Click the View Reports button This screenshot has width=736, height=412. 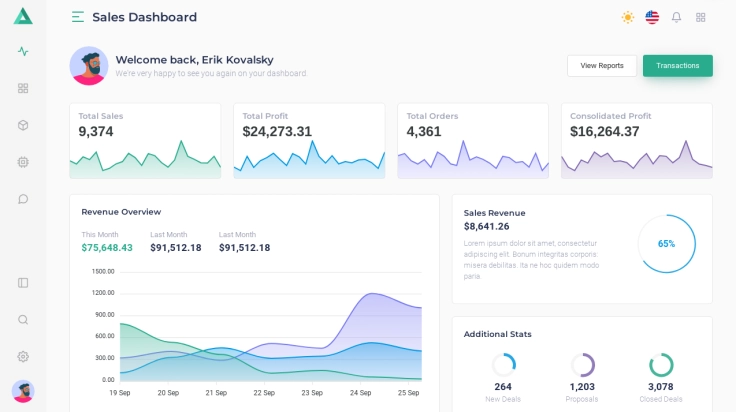pos(602,66)
